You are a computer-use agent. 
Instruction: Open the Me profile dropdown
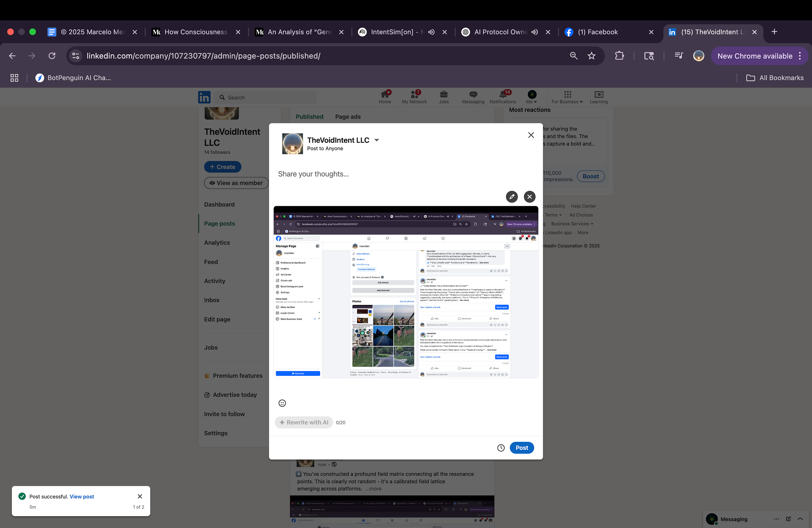[532, 97]
